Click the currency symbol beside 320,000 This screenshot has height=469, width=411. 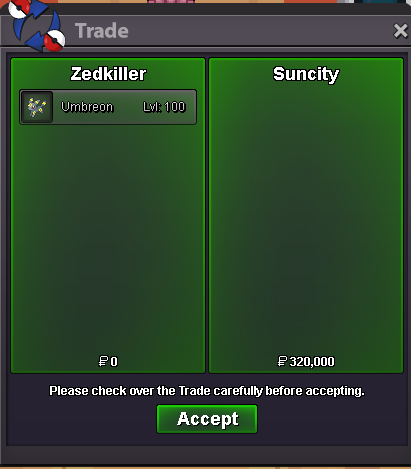[282, 361]
